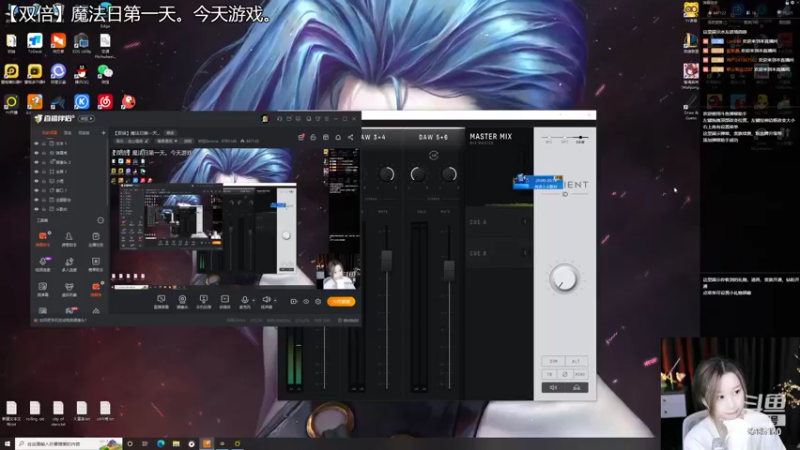
Task: Click the orange start streaming button
Action: [341, 302]
